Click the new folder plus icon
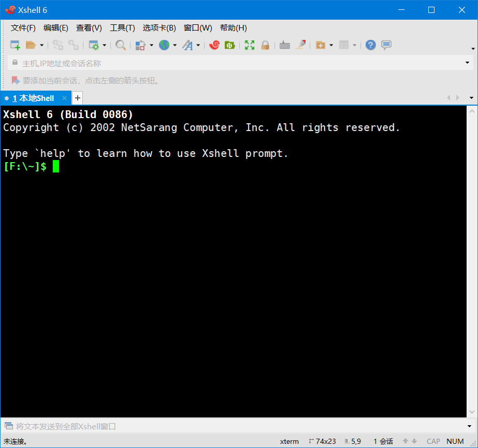 [321, 45]
